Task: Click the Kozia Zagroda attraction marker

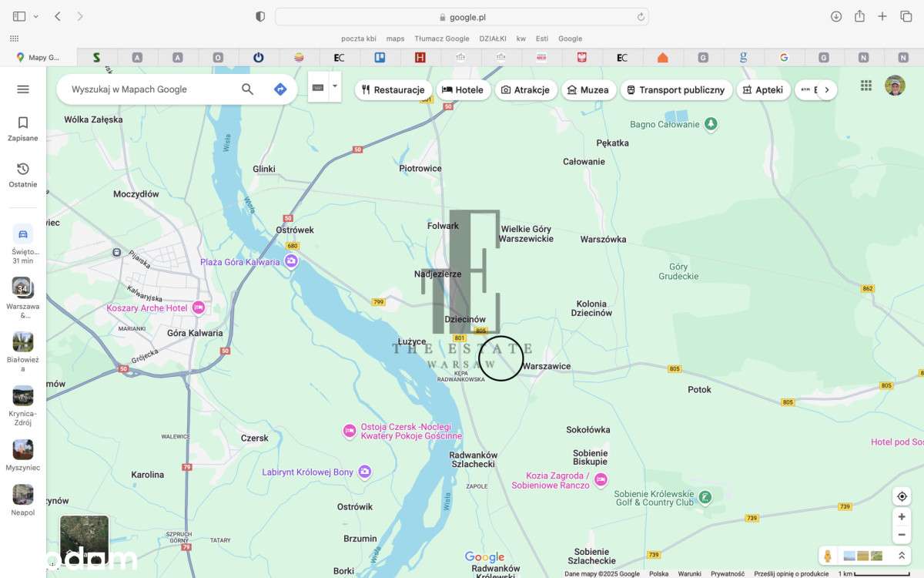Action: point(601,480)
